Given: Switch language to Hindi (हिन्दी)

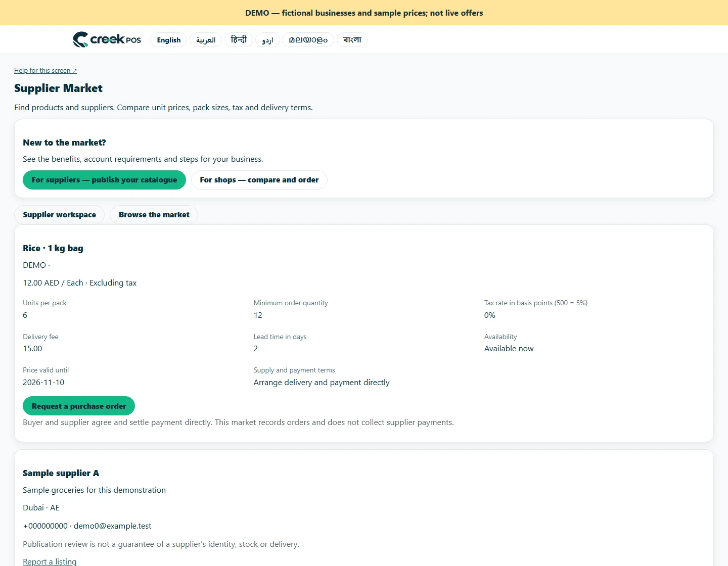Looking at the screenshot, I should (x=239, y=40).
